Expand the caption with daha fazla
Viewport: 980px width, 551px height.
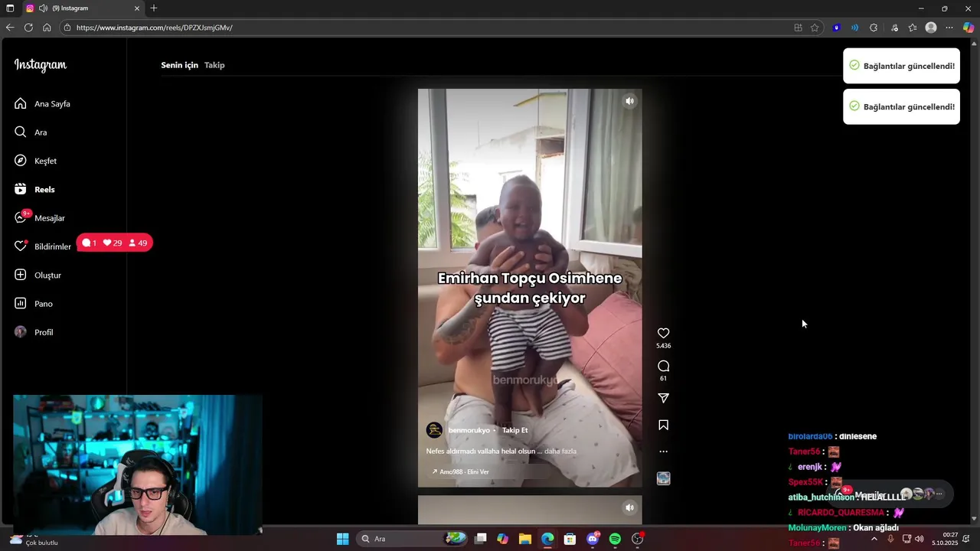pos(560,452)
